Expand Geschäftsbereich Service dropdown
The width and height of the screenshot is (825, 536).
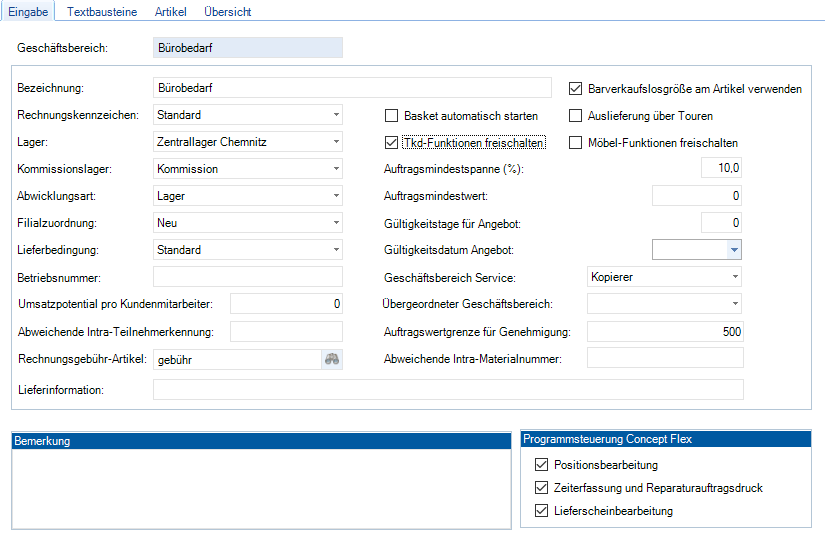735,276
